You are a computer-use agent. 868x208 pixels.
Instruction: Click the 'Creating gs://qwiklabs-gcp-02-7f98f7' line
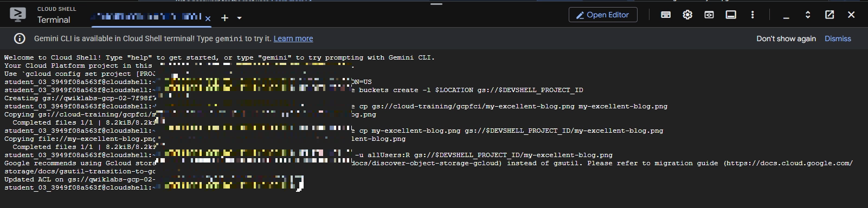coord(80,98)
